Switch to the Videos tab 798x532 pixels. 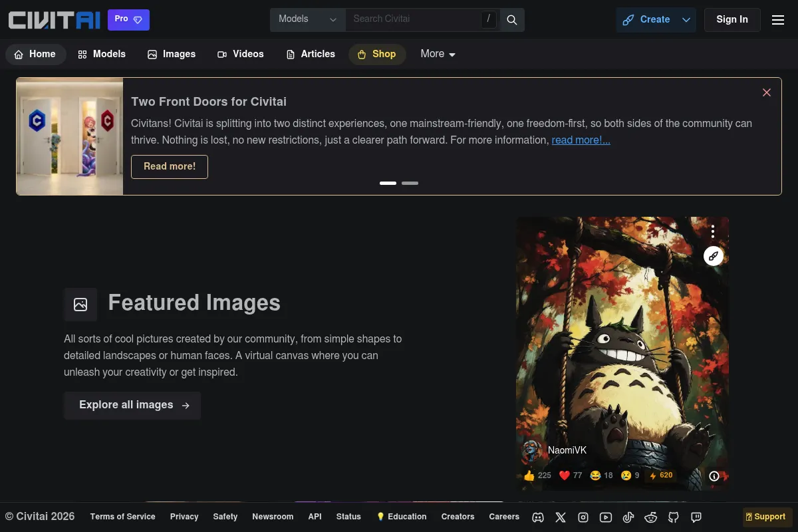241,54
